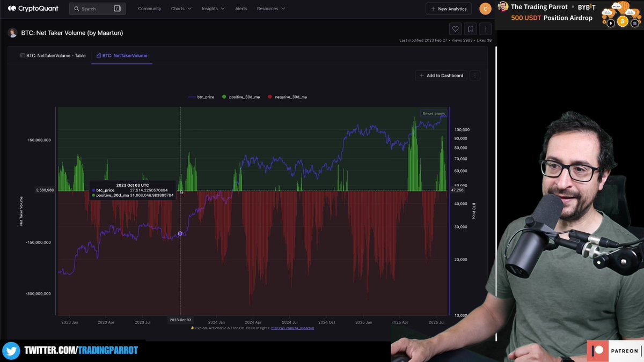Bookmark this analytics page
This screenshot has width=644, height=362.
[x=470, y=29]
